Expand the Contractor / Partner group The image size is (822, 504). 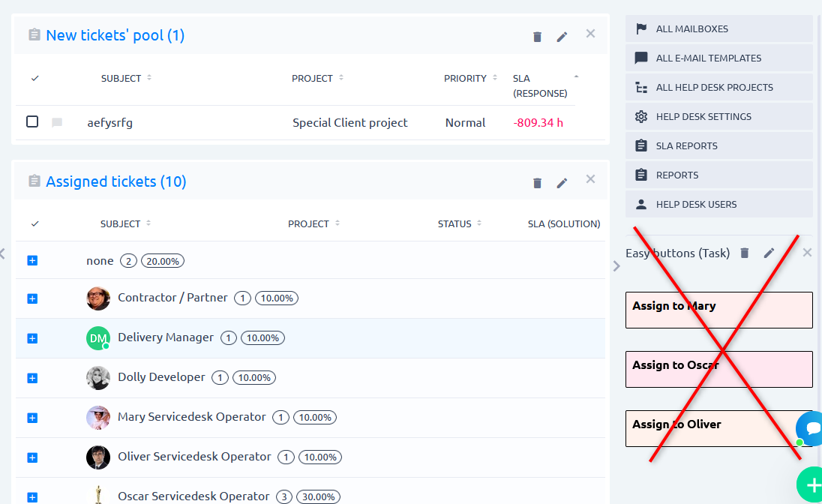click(32, 298)
